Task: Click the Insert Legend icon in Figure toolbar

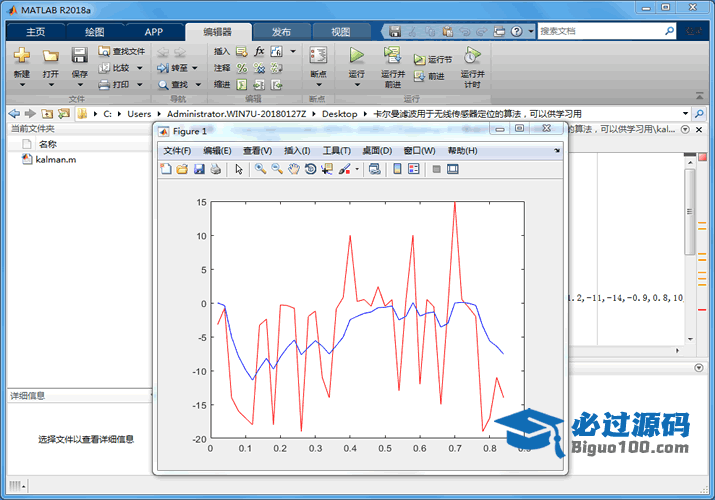Action: [414, 170]
